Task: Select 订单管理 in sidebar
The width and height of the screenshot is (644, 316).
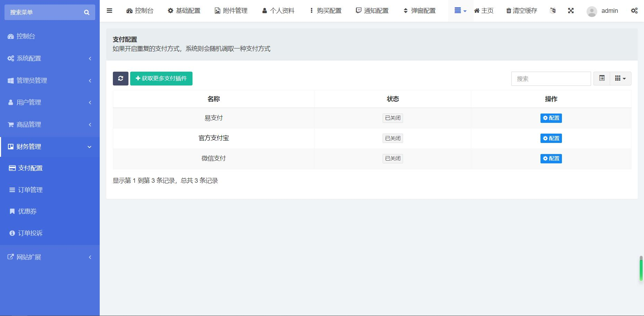Action: pos(30,190)
